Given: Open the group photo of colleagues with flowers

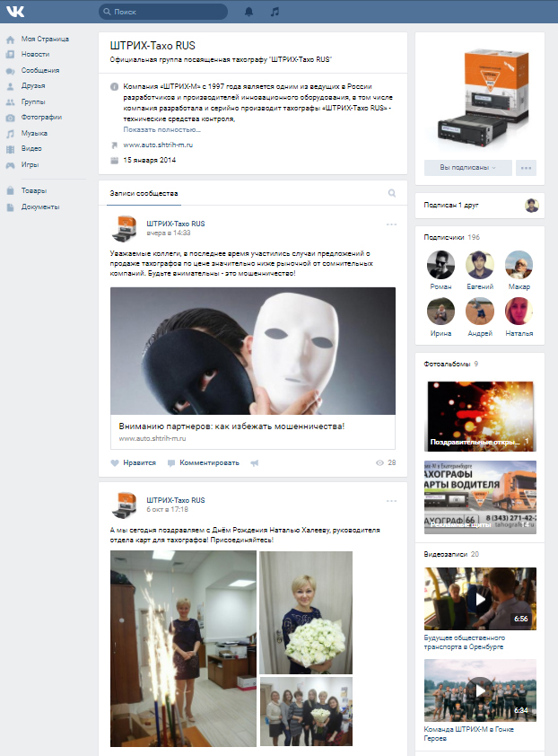Looking at the screenshot, I should tap(306, 712).
